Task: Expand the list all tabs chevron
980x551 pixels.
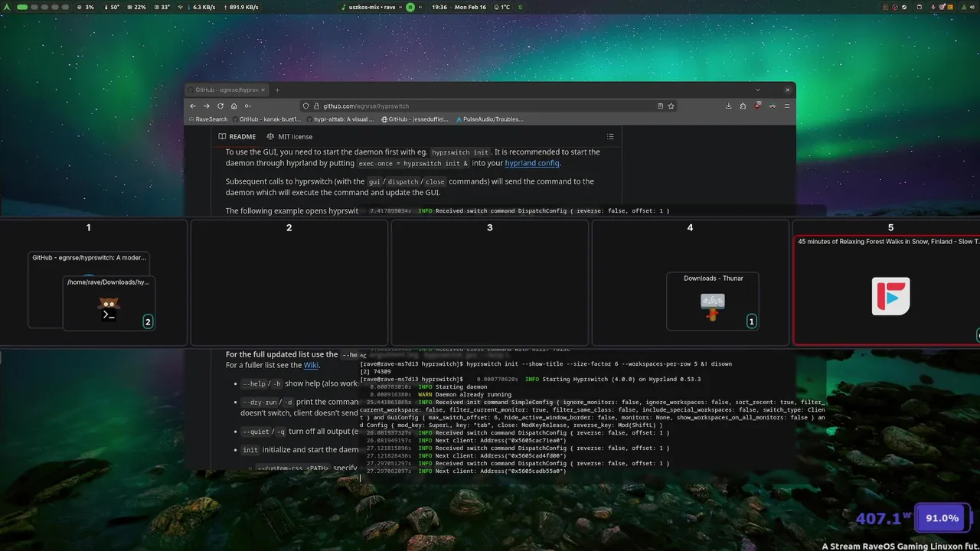Action: [x=758, y=90]
